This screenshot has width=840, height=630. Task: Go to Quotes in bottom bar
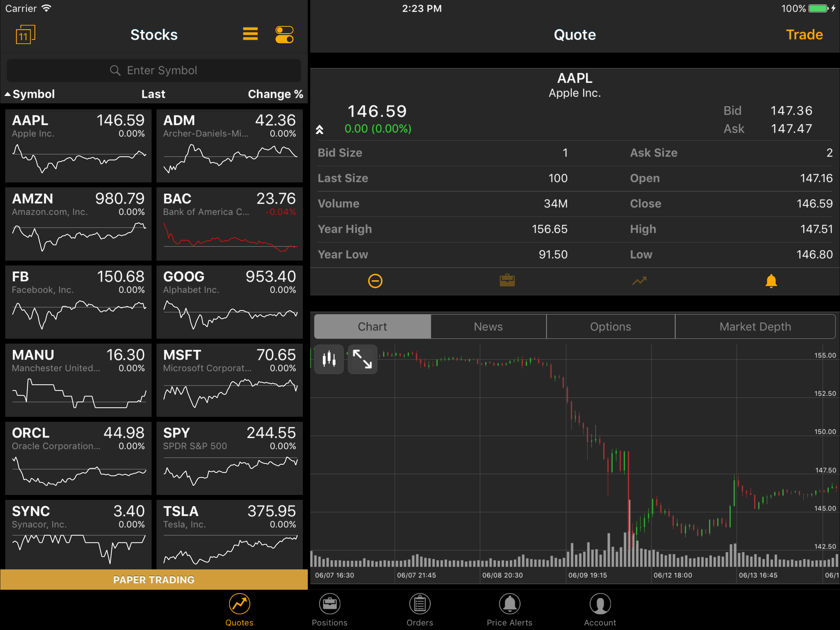[239, 609]
